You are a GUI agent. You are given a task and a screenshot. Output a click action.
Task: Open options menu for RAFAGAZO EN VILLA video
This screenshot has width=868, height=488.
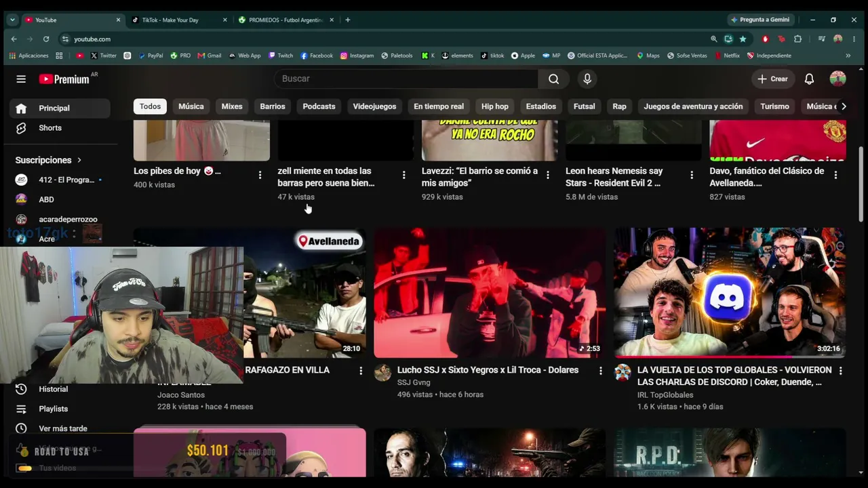click(361, 371)
